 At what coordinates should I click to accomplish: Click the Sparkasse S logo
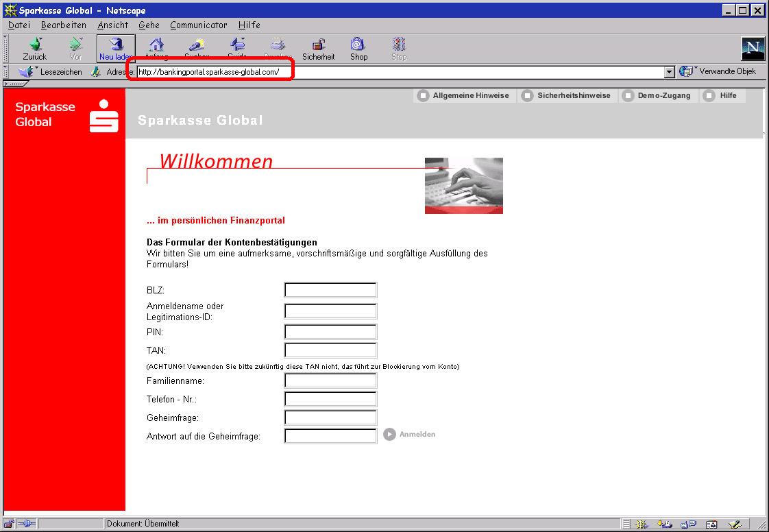pos(104,116)
